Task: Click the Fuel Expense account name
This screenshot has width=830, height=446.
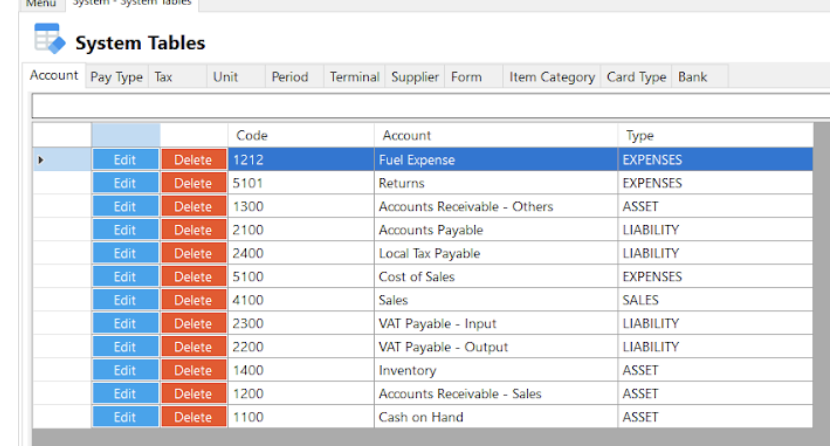Action: pos(496,160)
